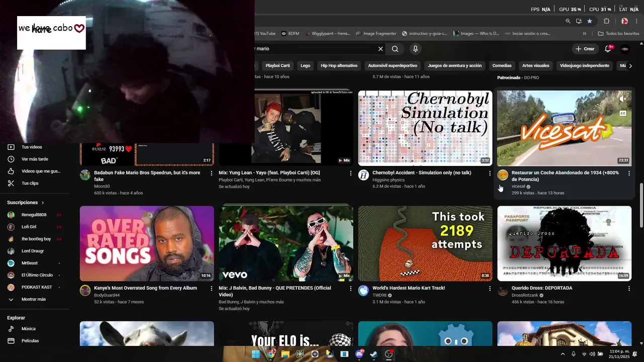Viewport: 644px width, 362px height.
Task: Open Discord from the taskbar
Action: tap(359, 354)
